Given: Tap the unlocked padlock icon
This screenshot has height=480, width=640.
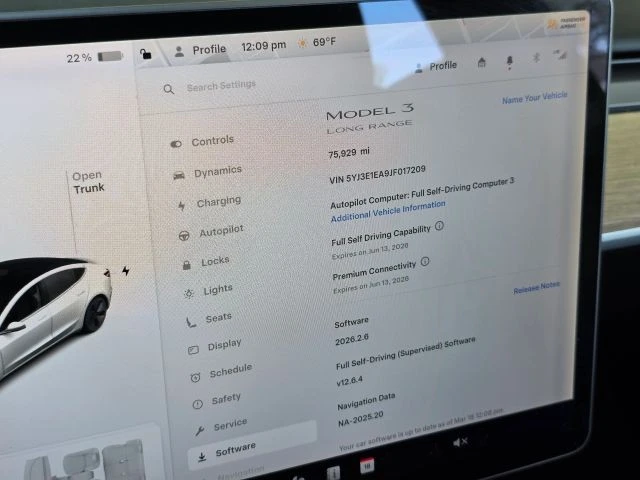Looking at the screenshot, I should click(x=146, y=53).
